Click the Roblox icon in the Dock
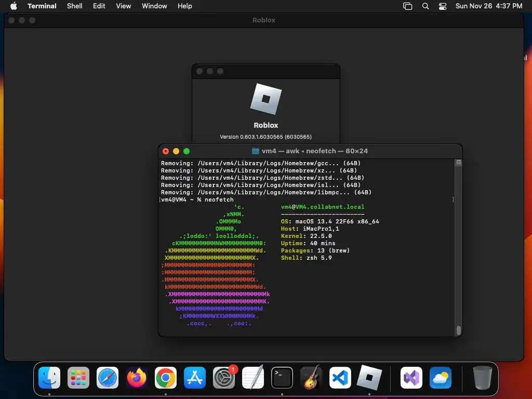The width and height of the screenshot is (532, 399). [x=369, y=378]
